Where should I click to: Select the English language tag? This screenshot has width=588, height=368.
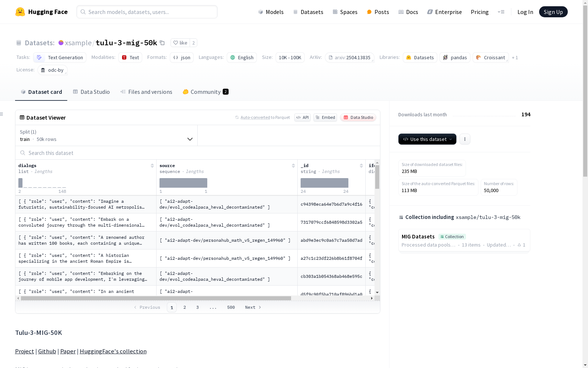(242, 57)
